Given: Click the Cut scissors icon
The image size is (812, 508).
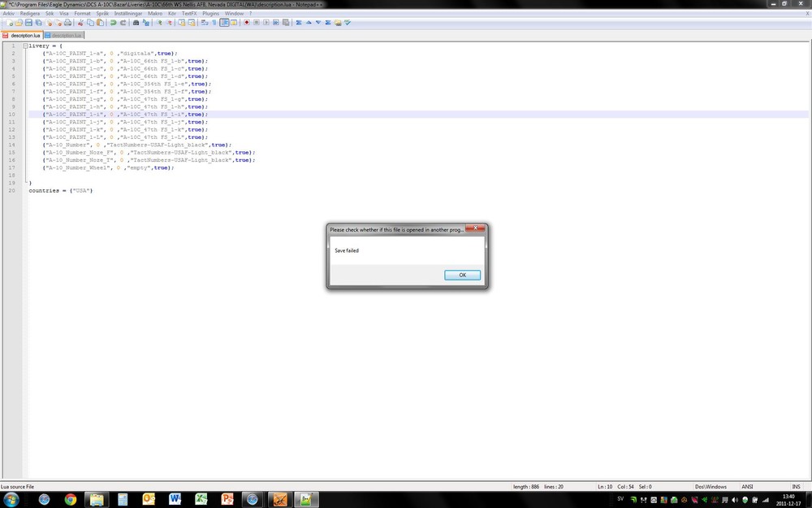Looking at the screenshot, I should point(80,23).
